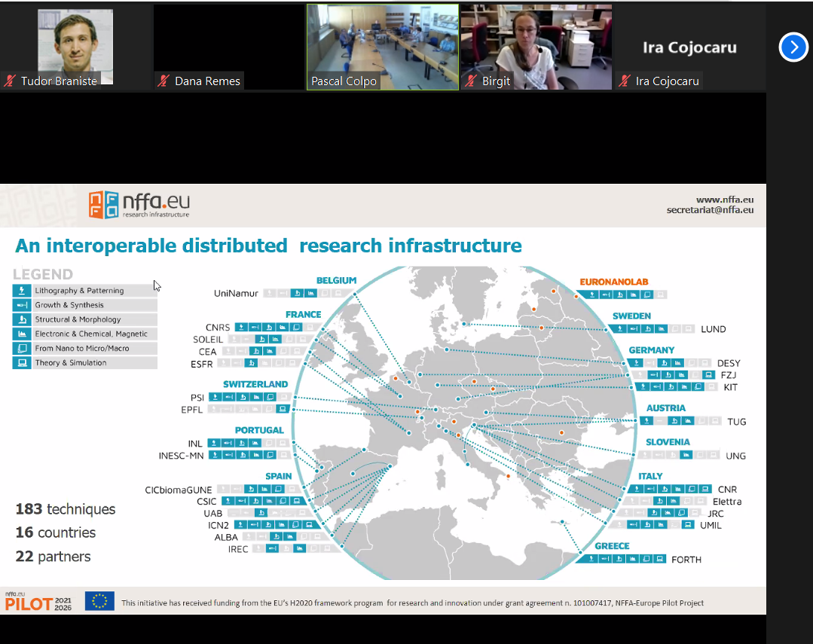Click the 'Lithography & Patterning' legend label
813x644 pixels.
tap(79, 291)
